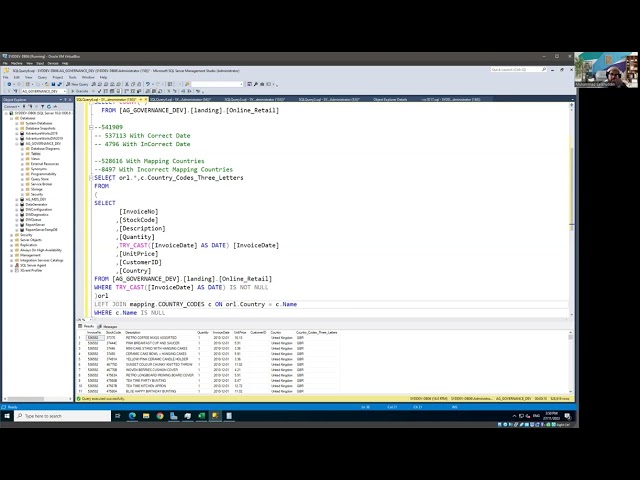Click the Quick Launch search box
Screen dimensions: 640x480
[518, 70]
